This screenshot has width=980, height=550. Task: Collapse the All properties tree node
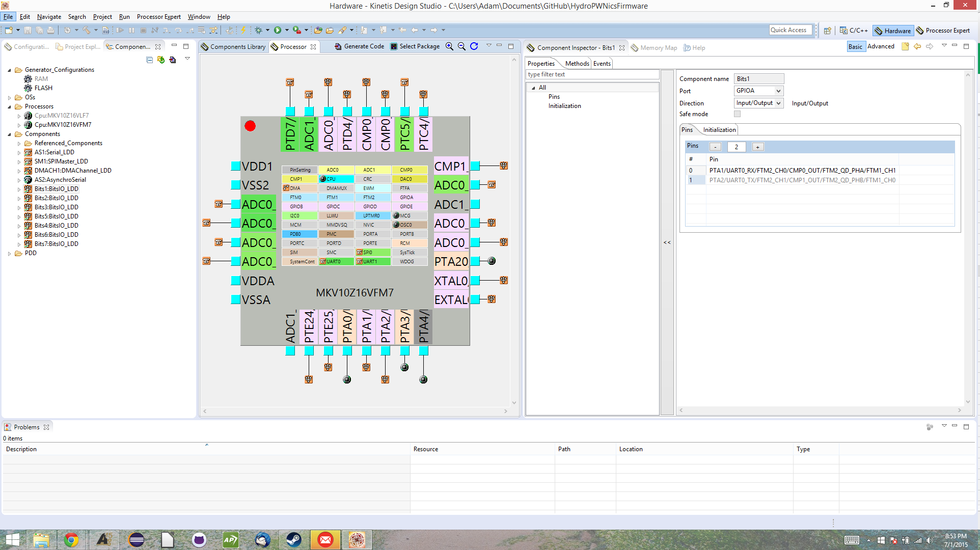533,88
